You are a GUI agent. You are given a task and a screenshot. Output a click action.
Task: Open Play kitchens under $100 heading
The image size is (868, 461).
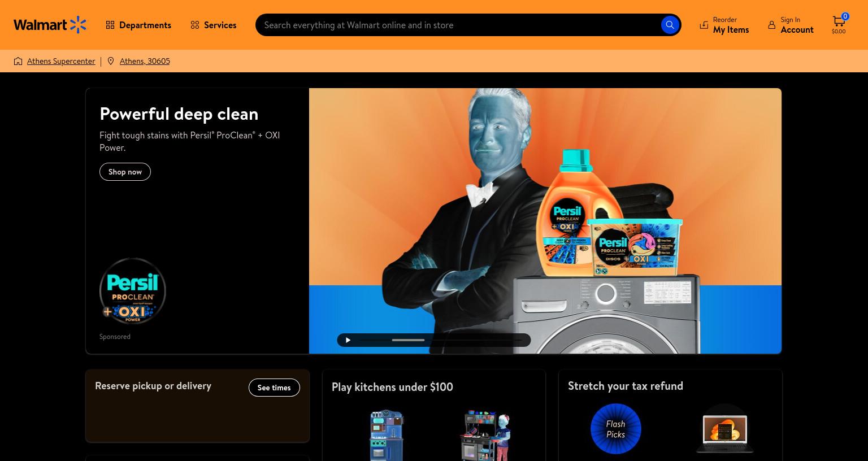pos(392,387)
